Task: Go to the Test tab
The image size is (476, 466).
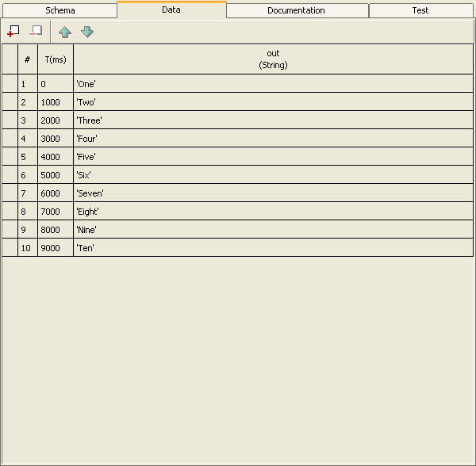Action: click(420, 10)
